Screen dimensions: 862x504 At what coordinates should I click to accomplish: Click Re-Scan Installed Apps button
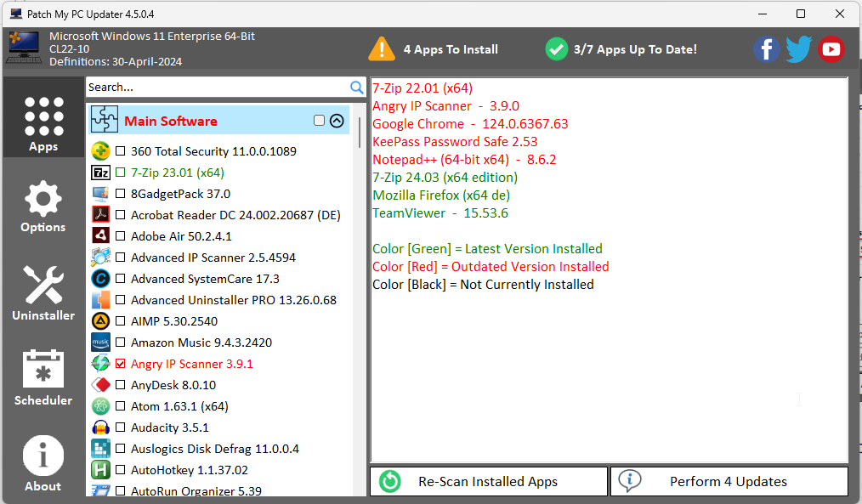489,481
